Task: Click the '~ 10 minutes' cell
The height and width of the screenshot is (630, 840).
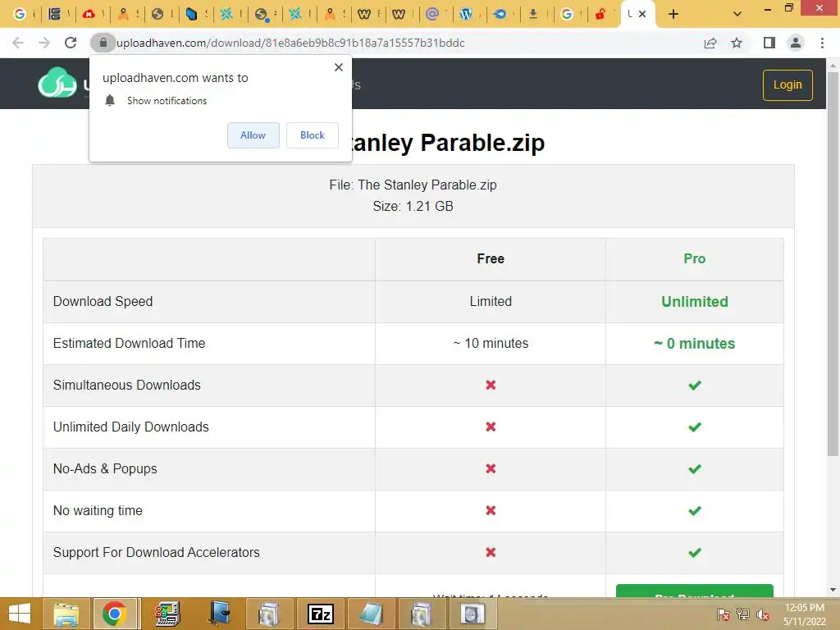Action: (491, 344)
